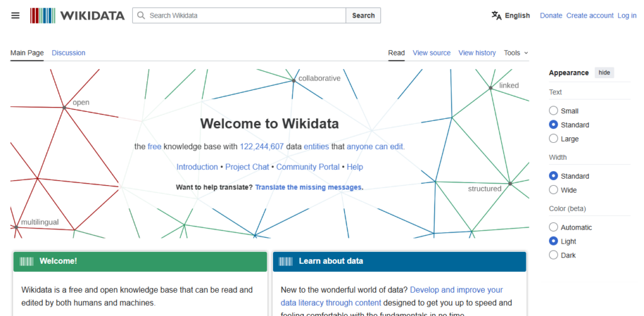
Task: Click the 'open' node label
Action: click(x=81, y=103)
